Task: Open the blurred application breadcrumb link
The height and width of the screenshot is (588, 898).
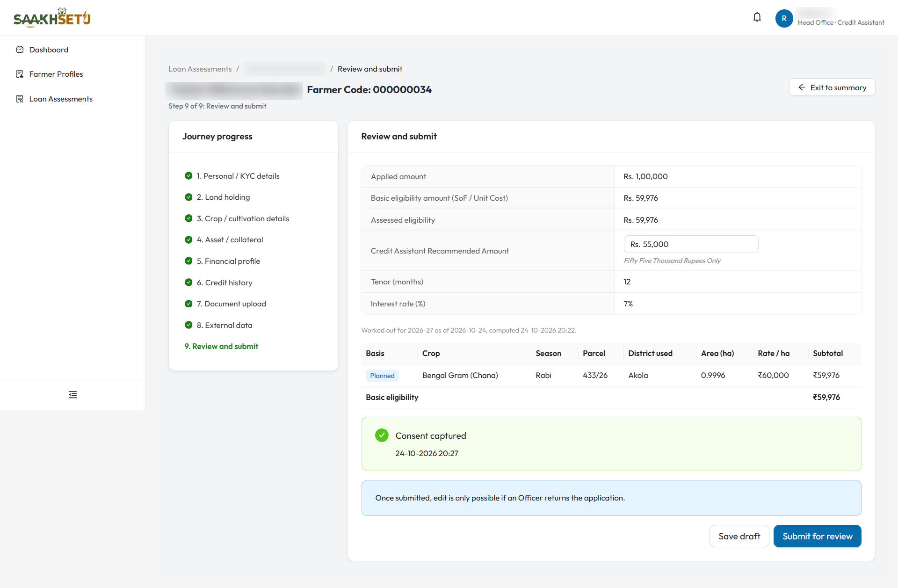Action: [284, 69]
